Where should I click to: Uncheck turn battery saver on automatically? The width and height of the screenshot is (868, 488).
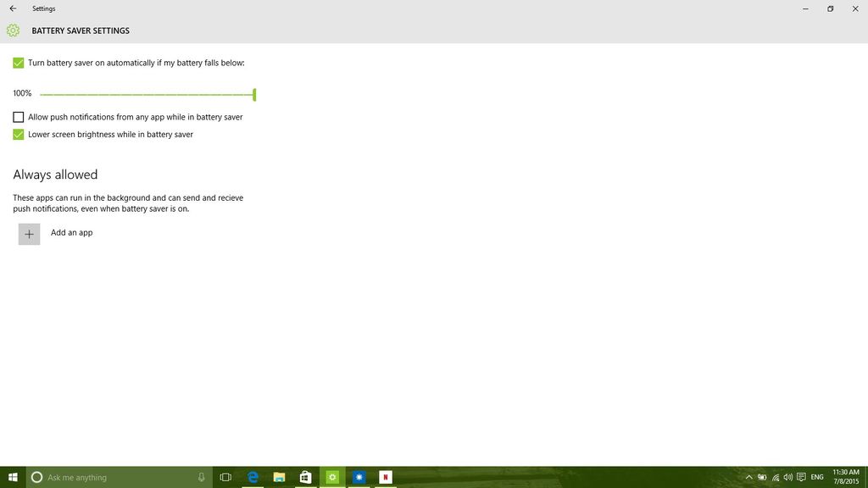click(x=18, y=63)
